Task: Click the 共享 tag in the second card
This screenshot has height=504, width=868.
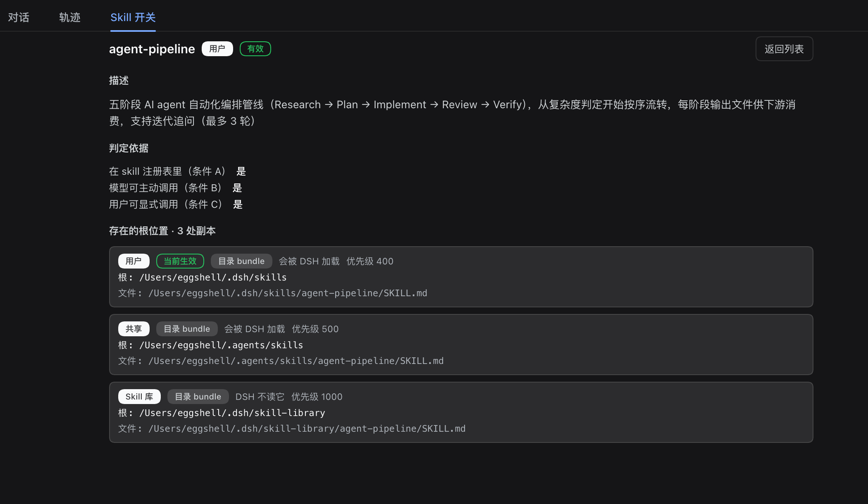Action: 134,329
